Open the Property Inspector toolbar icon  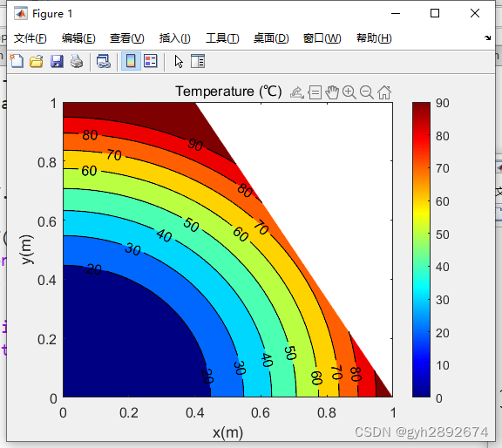click(x=198, y=61)
